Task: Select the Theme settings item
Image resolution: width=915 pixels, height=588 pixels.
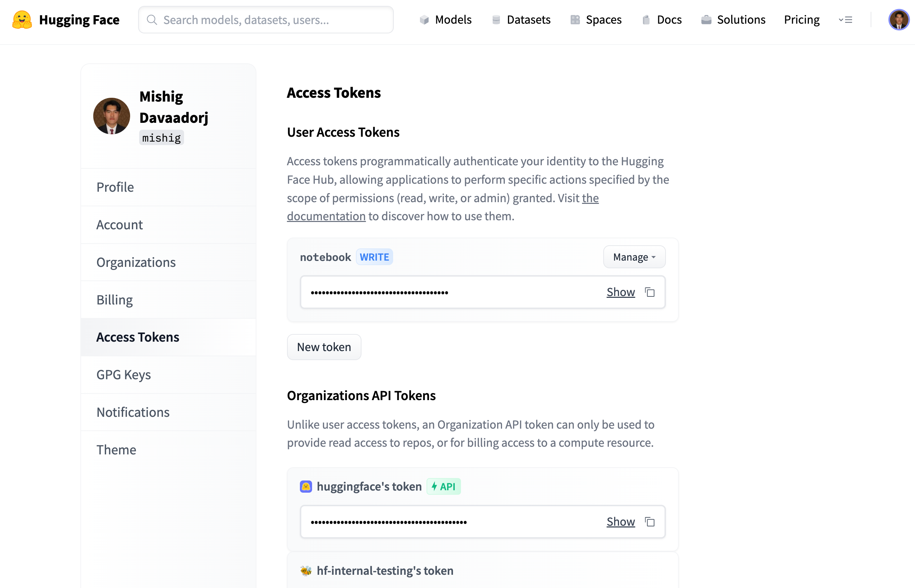Action: [116, 450]
